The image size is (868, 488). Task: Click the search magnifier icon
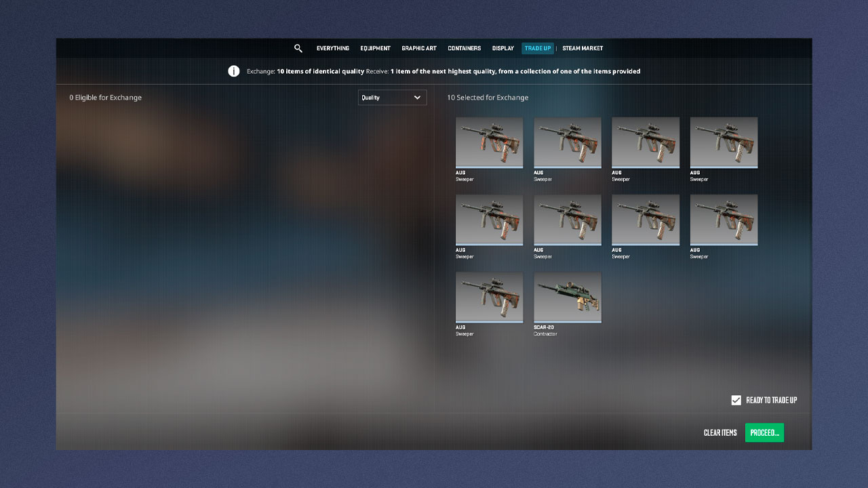[x=298, y=48]
